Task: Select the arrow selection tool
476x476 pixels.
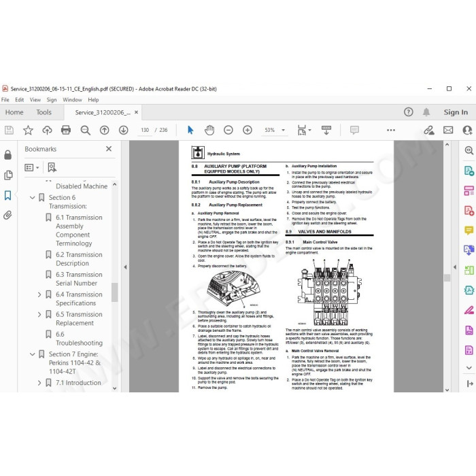Action: click(x=190, y=131)
